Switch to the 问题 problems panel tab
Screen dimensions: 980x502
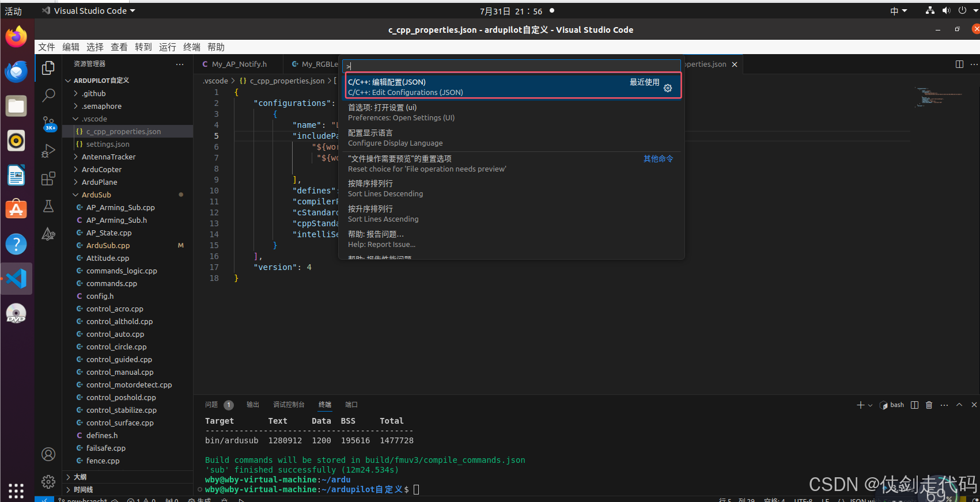(x=211, y=405)
